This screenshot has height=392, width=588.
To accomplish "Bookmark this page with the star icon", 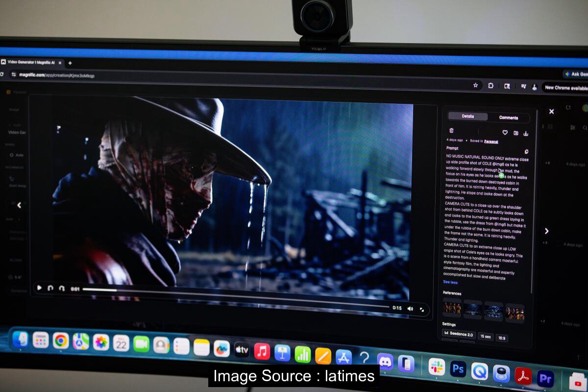I will coord(475,85).
